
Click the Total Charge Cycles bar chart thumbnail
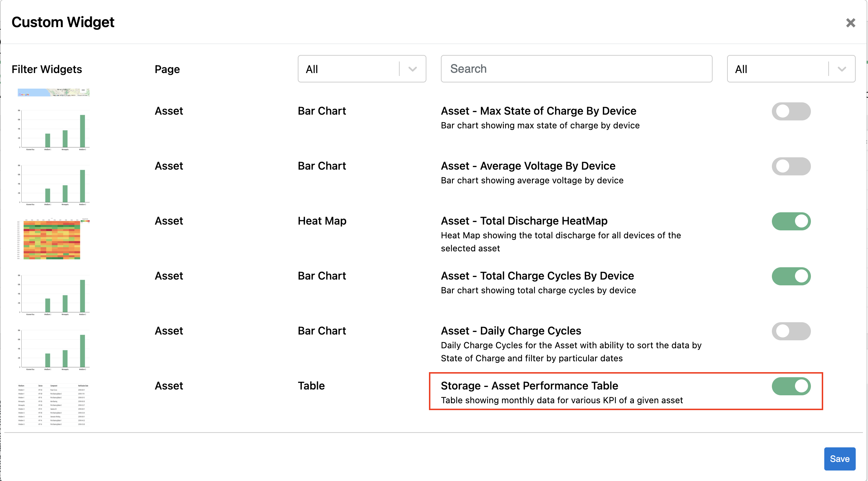[53, 294]
